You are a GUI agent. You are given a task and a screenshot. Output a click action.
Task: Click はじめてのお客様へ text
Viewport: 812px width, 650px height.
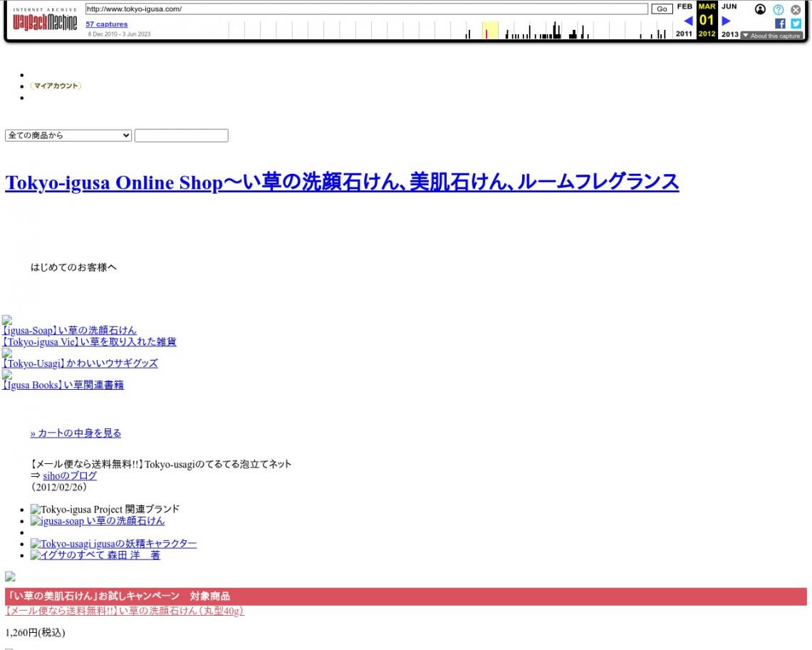tap(73, 267)
